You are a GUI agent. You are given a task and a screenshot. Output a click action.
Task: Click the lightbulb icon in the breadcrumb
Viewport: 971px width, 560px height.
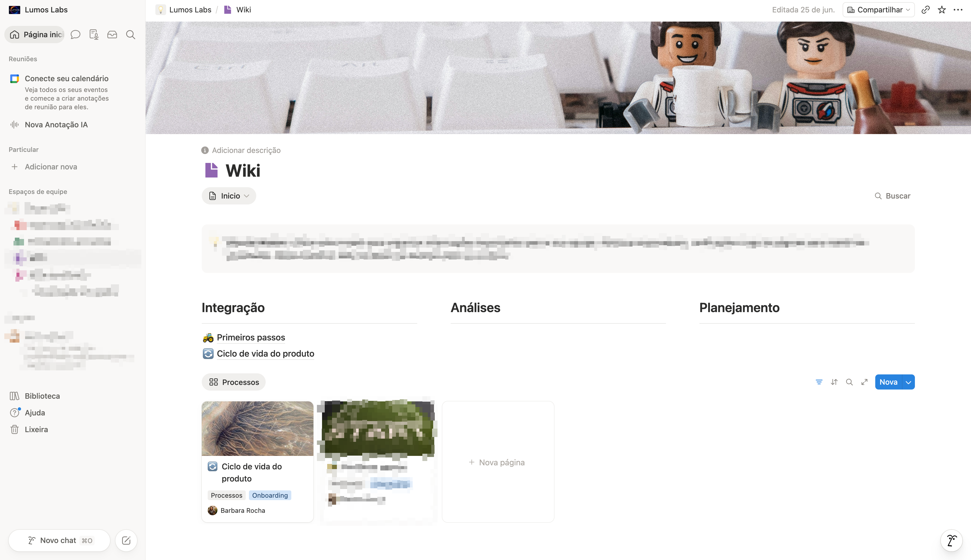coord(161,10)
